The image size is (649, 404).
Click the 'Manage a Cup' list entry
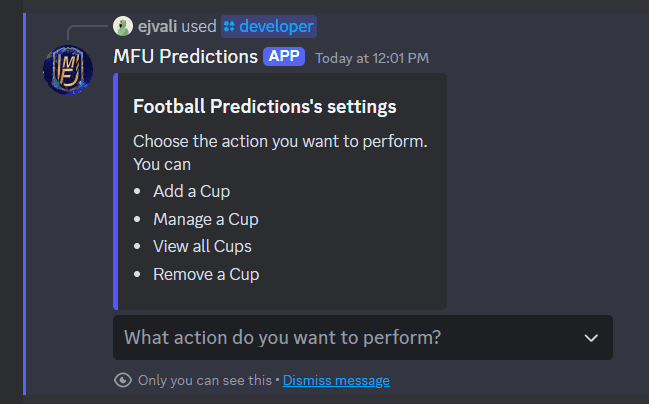click(205, 219)
